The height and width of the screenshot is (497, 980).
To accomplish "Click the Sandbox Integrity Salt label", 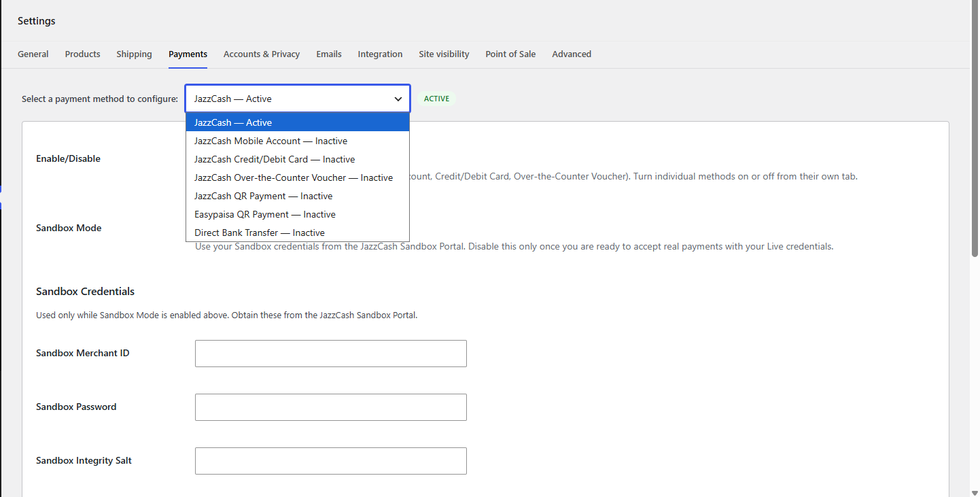I will pyautogui.click(x=84, y=460).
